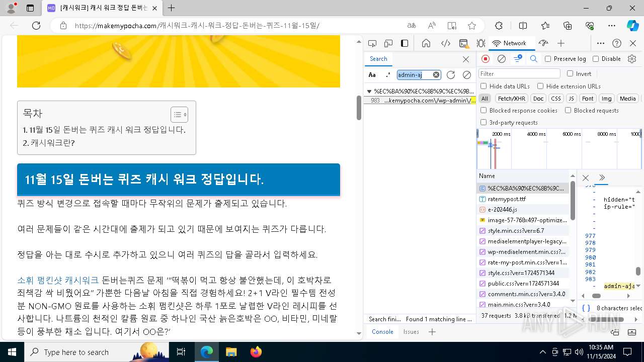Select public.css?ver=1724571344 request
This screenshot has width=644, height=362.
tap(523, 284)
